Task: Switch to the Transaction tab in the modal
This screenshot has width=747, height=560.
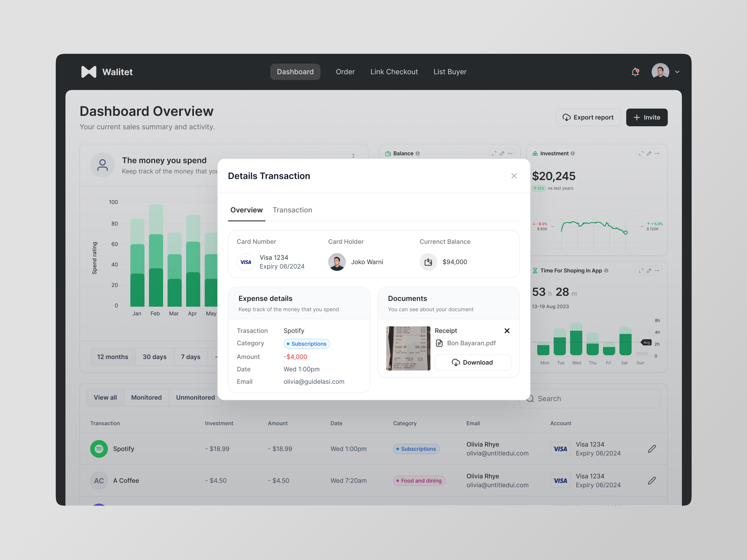Action: (x=293, y=210)
